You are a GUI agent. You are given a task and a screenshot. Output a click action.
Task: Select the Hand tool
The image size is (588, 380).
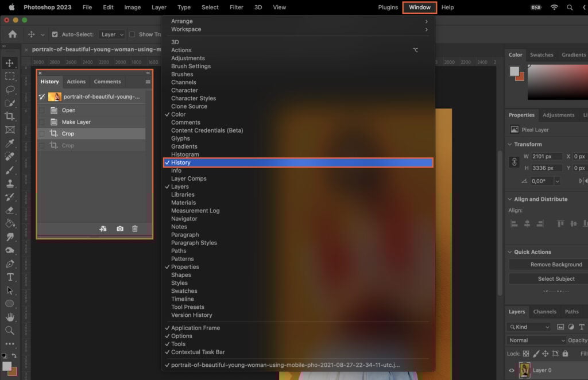click(10, 316)
